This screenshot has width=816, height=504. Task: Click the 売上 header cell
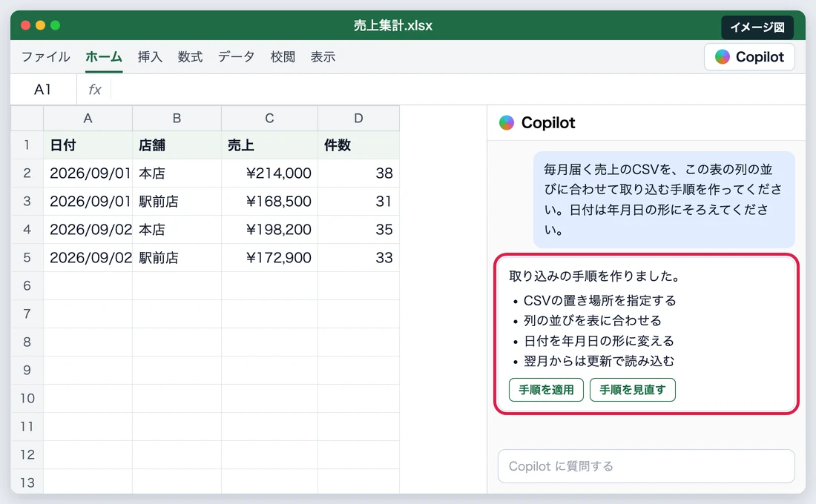(269, 145)
